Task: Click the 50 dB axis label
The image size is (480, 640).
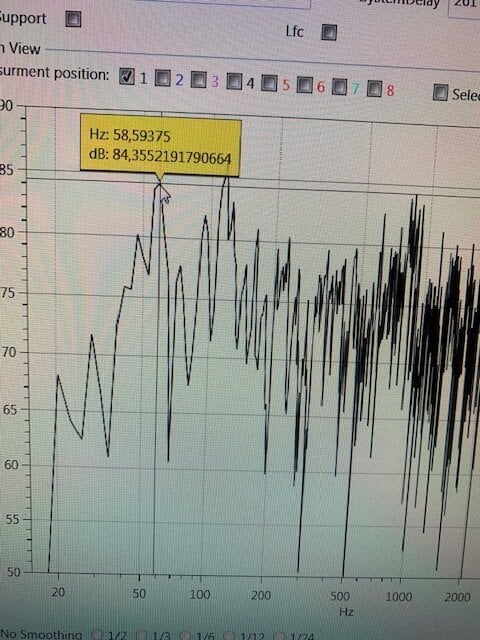Action: 13,572
